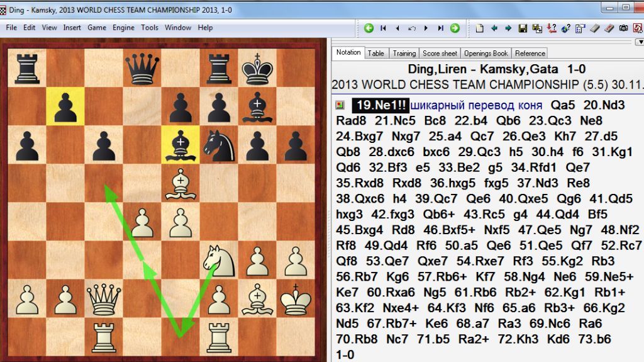Click the white bishop on e5
The width and height of the screenshot is (644, 362).
tap(180, 183)
